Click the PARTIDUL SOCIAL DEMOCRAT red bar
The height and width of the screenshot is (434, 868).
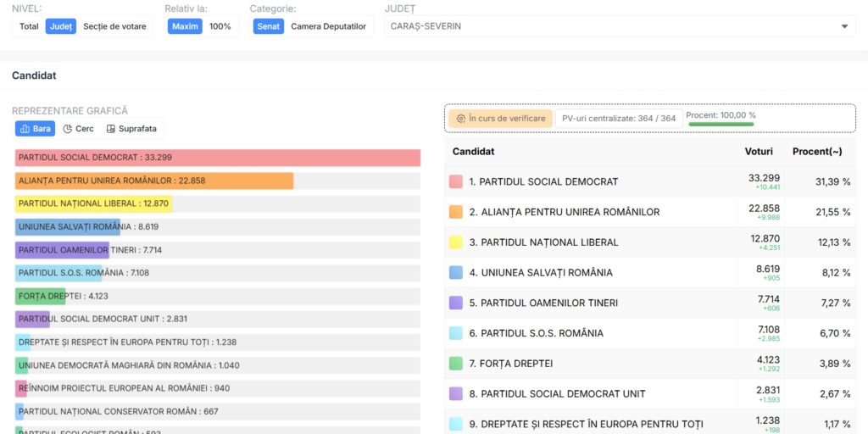coord(218,158)
